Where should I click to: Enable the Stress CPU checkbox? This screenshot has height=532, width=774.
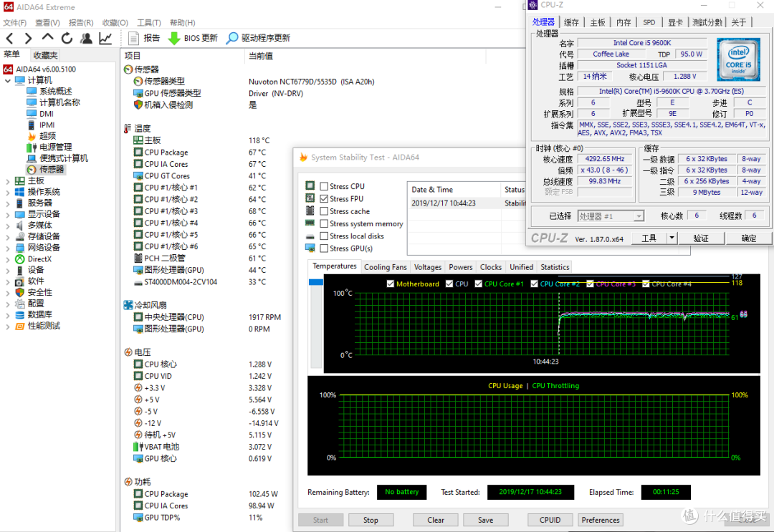click(x=324, y=186)
